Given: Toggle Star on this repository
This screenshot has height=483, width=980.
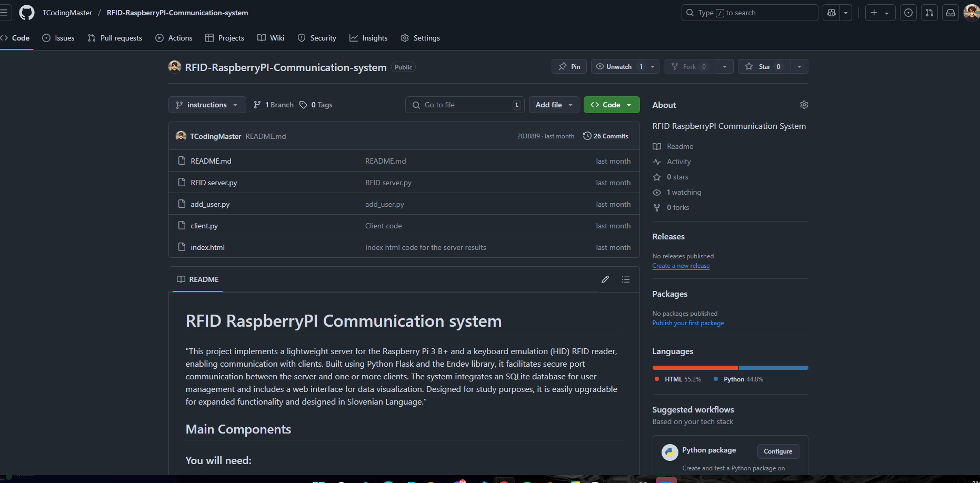Looking at the screenshot, I should (x=764, y=66).
